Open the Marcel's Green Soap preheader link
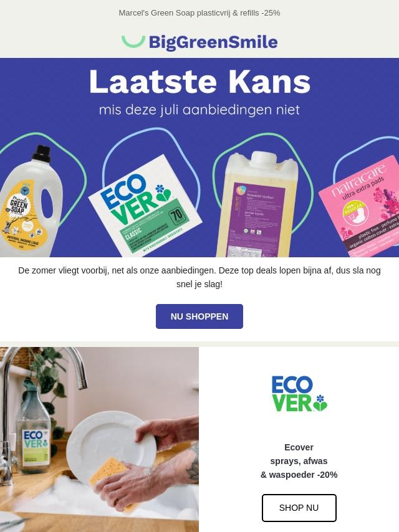 199,13
